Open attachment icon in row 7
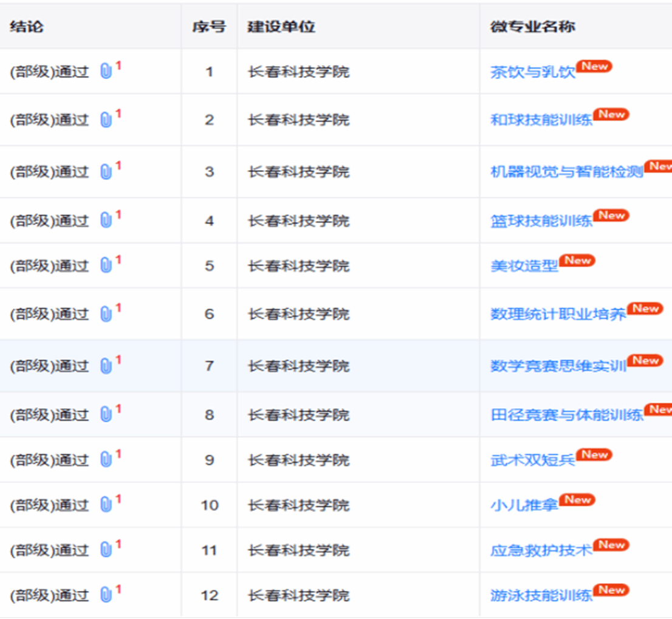Viewport: 672px width, 619px height. point(106,366)
